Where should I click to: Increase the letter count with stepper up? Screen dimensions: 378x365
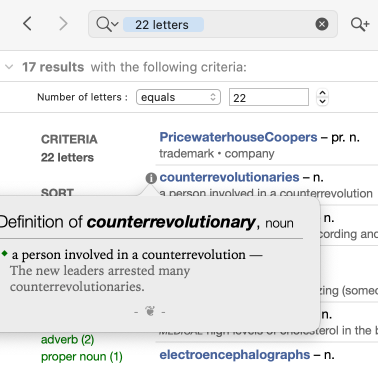click(322, 93)
